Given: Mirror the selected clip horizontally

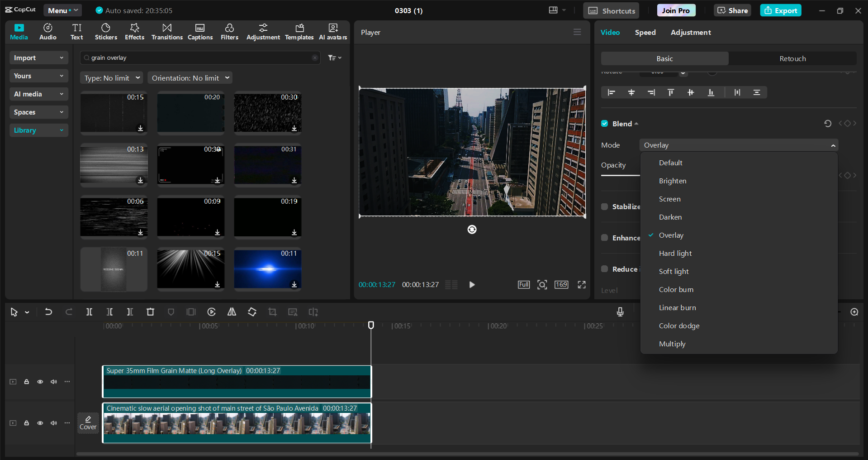Looking at the screenshot, I should [232, 312].
